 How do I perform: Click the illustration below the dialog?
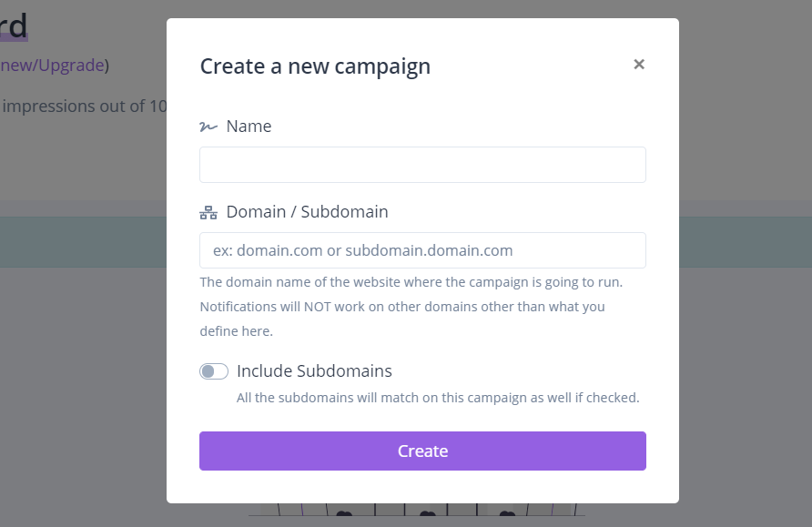[417, 510]
